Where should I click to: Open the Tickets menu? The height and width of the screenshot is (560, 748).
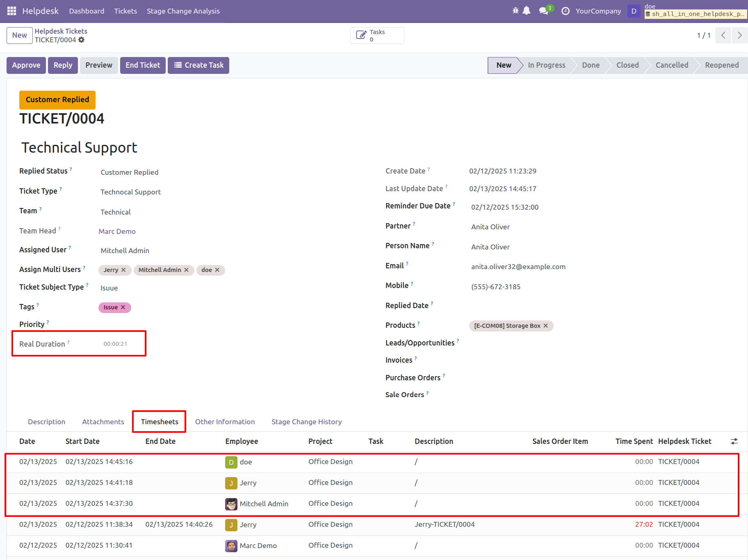(125, 11)
